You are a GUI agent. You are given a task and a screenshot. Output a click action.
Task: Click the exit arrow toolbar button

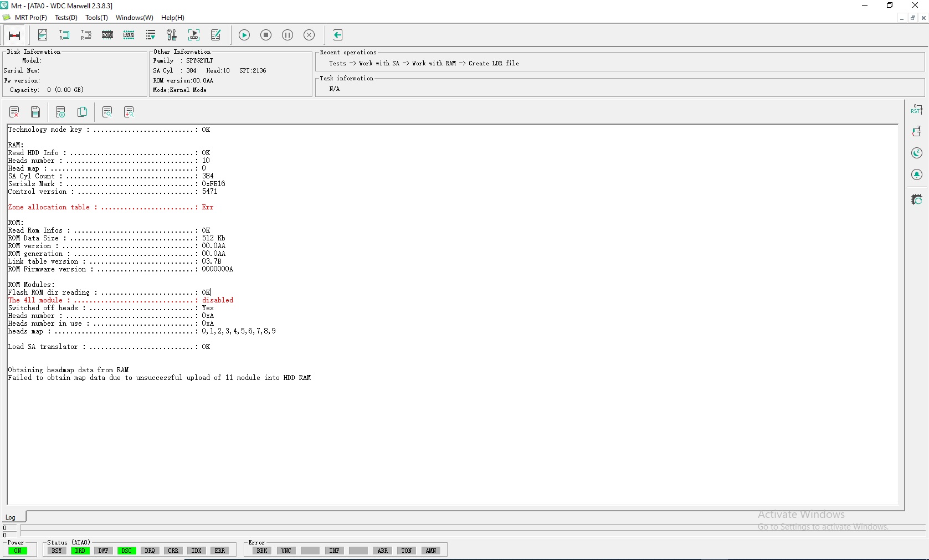[x=338, y=35]
